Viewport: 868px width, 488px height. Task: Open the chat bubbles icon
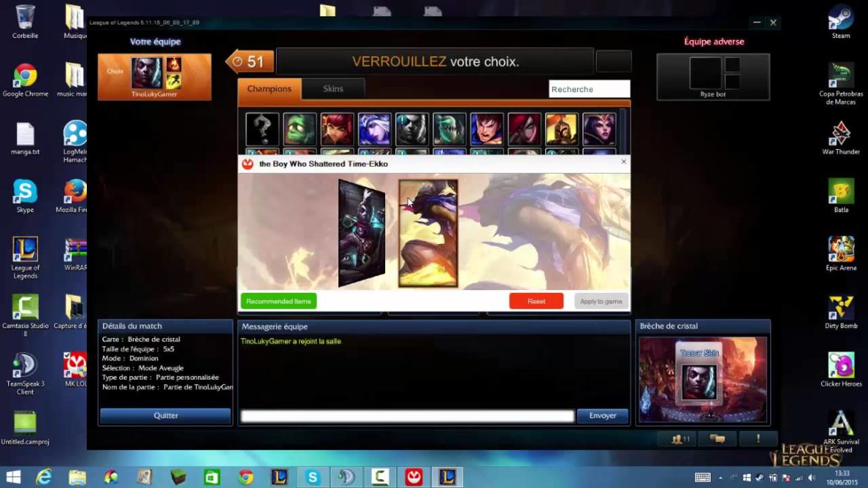[717, 439]
